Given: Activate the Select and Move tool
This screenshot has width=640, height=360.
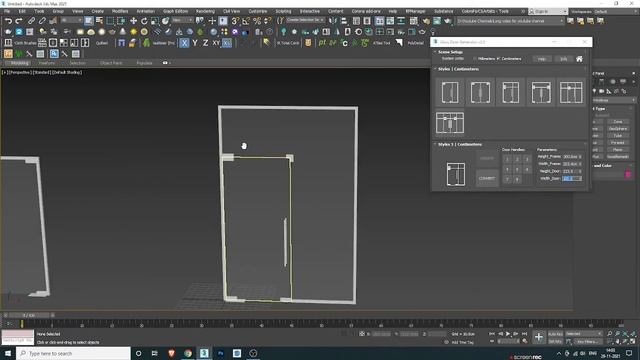Looking at the screenshot, I should (x=133, y=20).
